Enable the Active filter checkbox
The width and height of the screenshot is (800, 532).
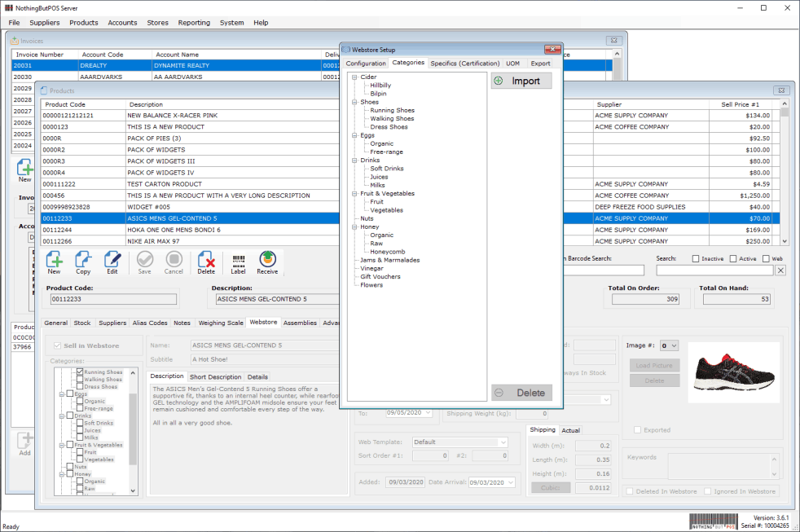[x=731, y=259]
